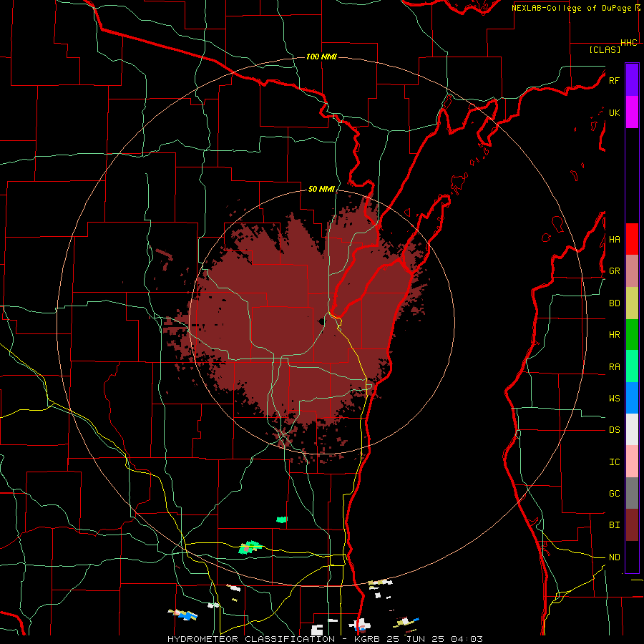644x644 pixels.
Task: Click the ND black legend swatch
Action: point(632,557)
